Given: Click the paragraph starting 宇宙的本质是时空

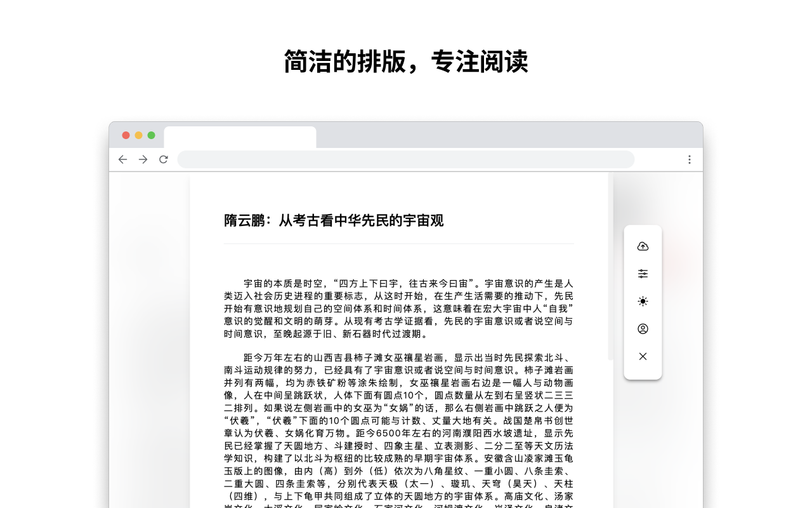Looking at the screenshot, I should pos(398,309).
